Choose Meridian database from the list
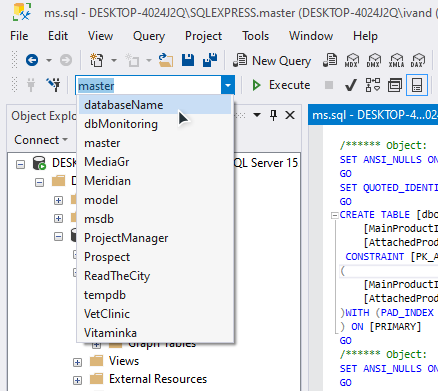 pyautogui.click(x=154, y=181)
